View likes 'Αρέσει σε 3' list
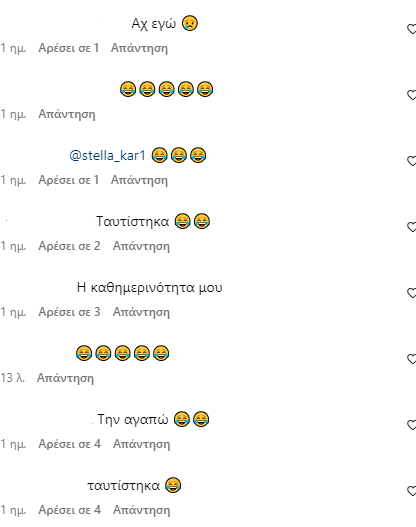This screenshot has height=527, width=416. tap(69, 312)
